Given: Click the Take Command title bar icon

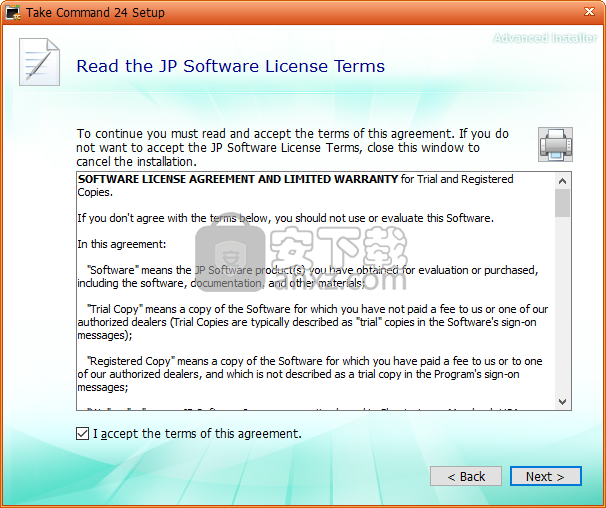Looking at the screenshot, I should tap(13, 12).
